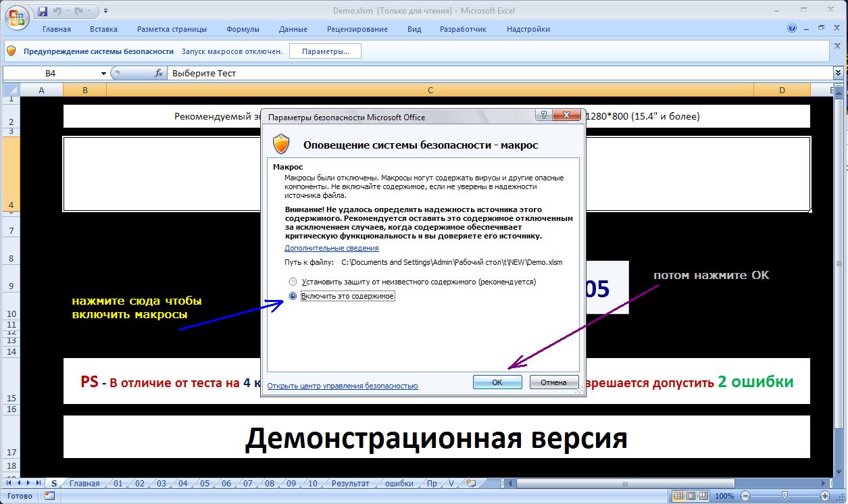Select Включить это содержимое radio option

click(x=342, y=296)
